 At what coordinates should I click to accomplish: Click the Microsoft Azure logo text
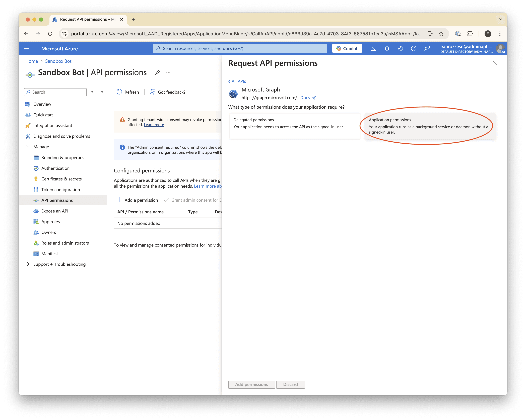coord(59,49)
